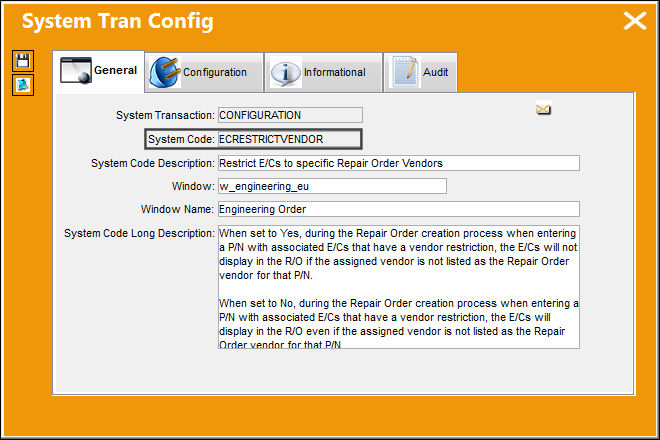
Task: Click the General tab window icon
Action: 76,70
